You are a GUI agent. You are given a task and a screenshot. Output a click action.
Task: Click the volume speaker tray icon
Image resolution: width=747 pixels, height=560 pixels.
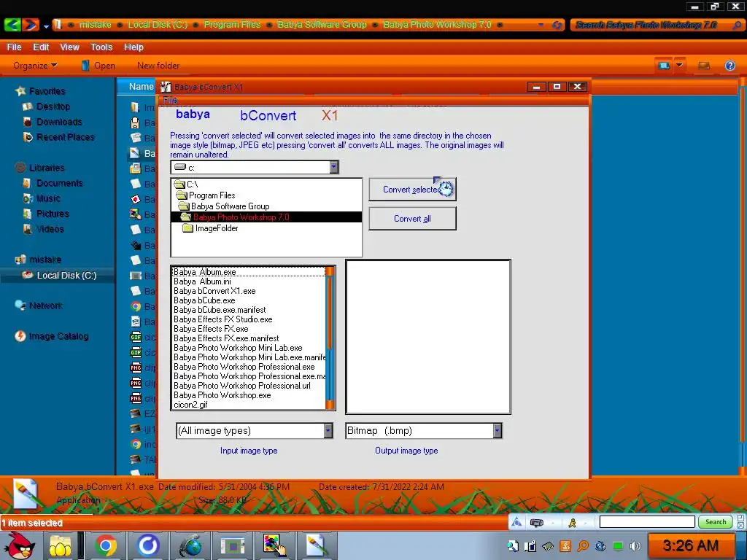pyautogui.click(x=635, y=546)
